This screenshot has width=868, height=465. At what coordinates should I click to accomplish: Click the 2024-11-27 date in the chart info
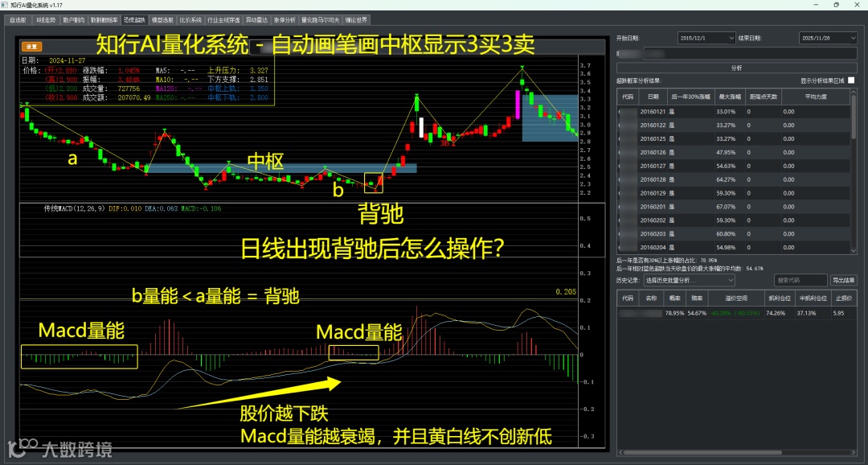point(67,60)
